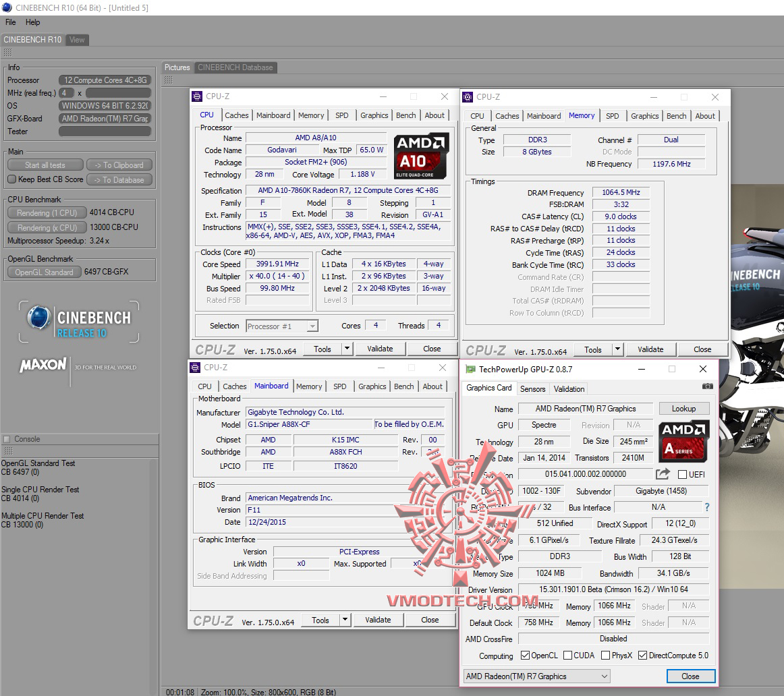Open Bench tab in the CPU-Z Mainboard window
Screen dimensions: 784x696
(403, 386)
